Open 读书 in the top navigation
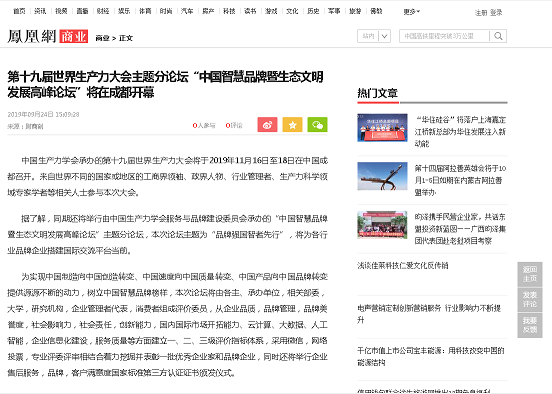The image size is (552, 394). click(x=250, y=11)
